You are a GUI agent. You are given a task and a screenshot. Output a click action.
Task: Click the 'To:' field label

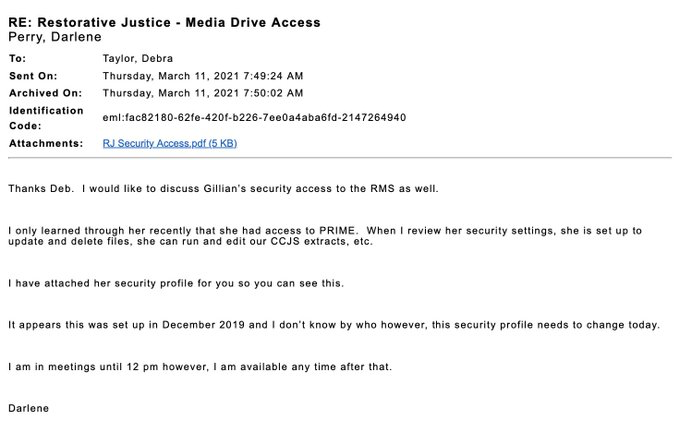click(17, 59)
